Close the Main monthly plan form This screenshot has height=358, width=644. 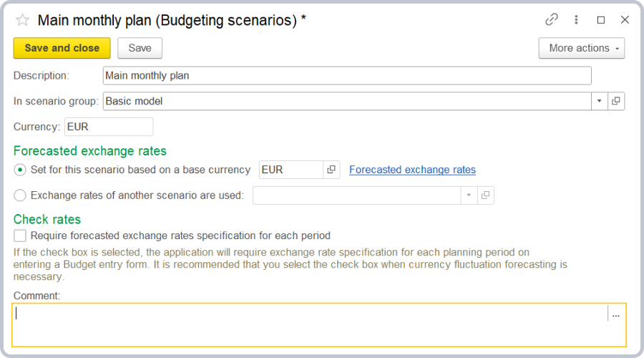(x=625, y=20)
